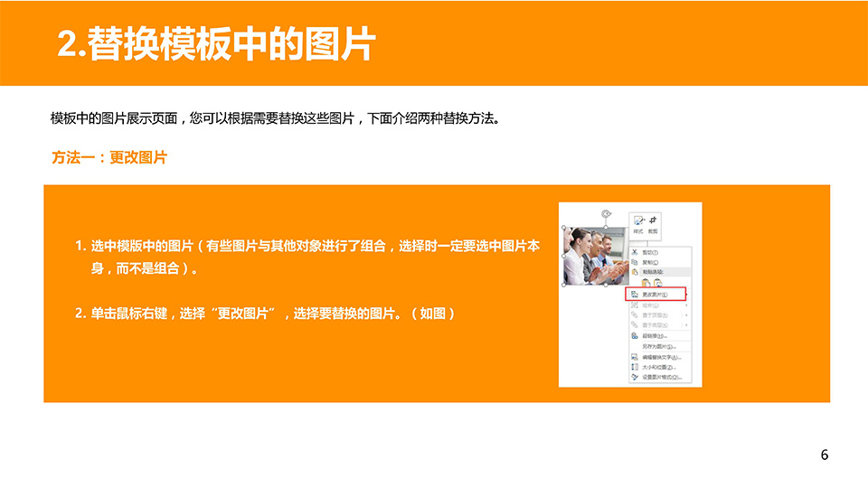Expand the greyed Group (组合) submenu arrow

tap(687, 305)
